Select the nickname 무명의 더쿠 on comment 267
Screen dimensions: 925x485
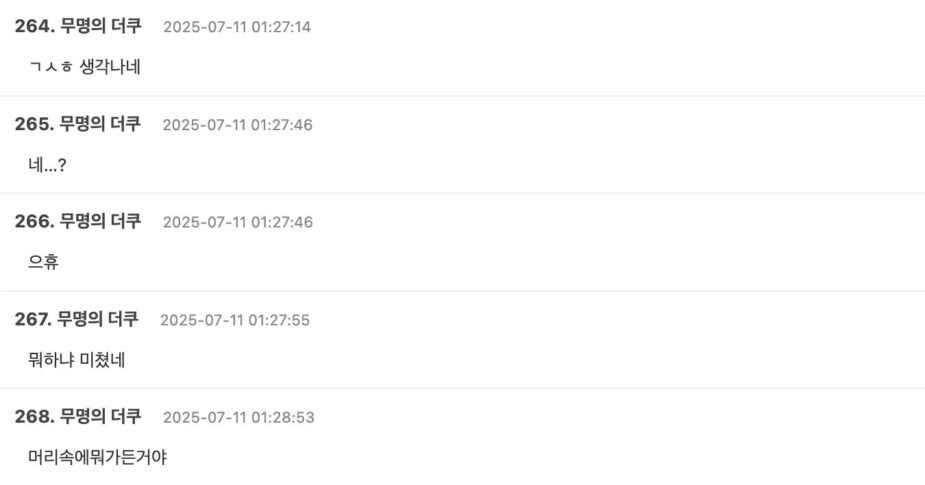click(x=98, y=319)
